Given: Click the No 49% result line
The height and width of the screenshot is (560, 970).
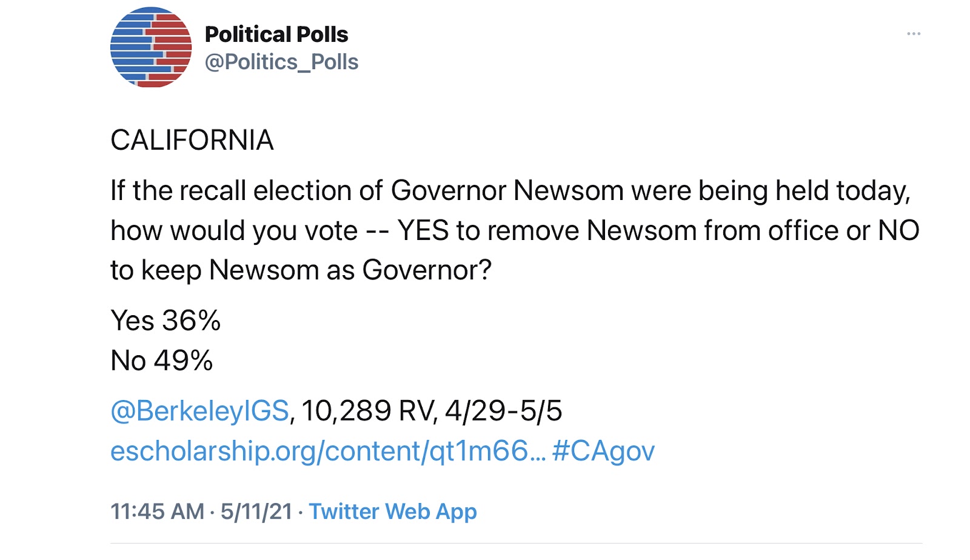Looking at the screenshot, I should pos(161,361).
